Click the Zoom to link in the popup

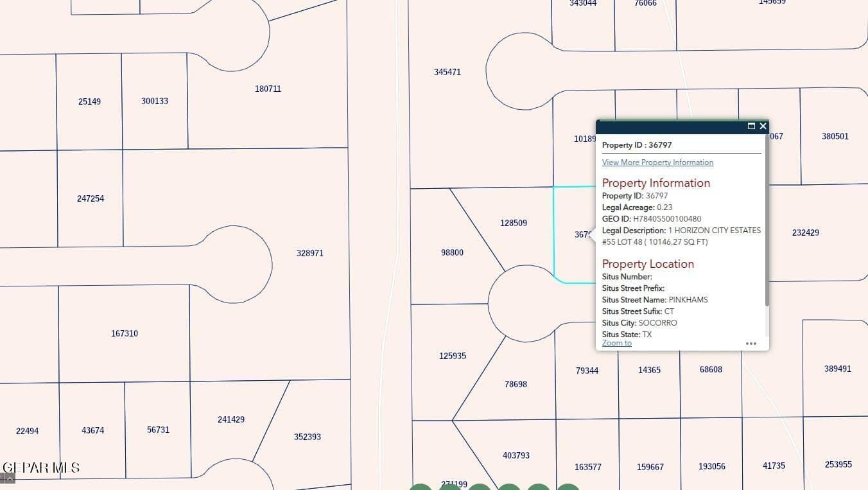click(x=616, y=343)
